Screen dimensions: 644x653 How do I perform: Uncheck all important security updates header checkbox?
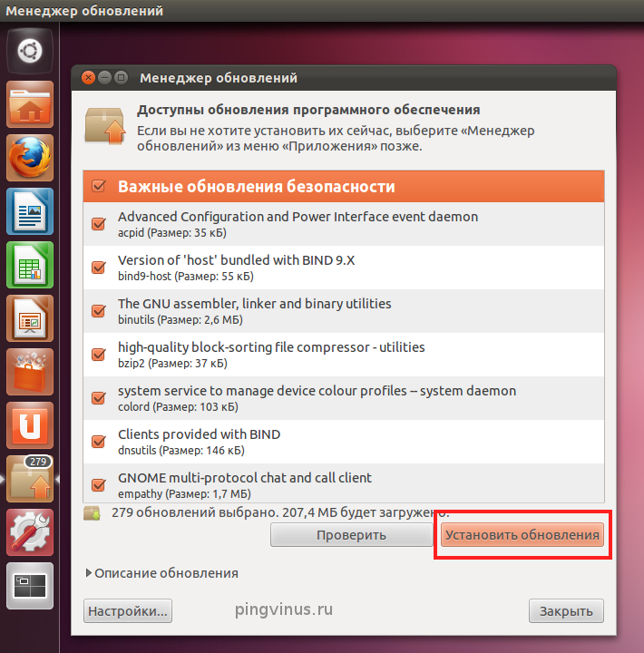tap(99, 186)
